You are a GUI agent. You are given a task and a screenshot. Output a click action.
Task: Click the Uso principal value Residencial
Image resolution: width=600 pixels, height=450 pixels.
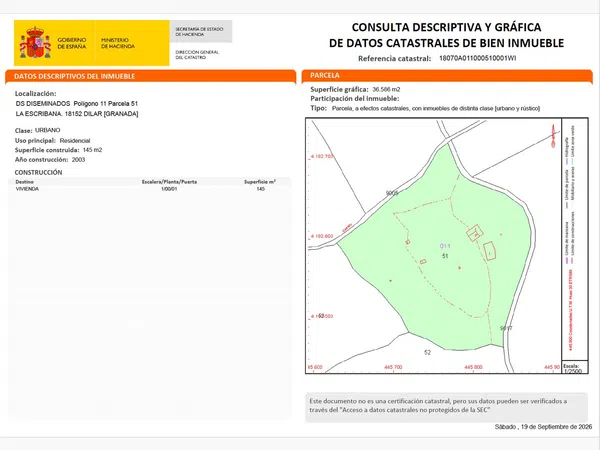pyautogui.click(x=75, y=140)
